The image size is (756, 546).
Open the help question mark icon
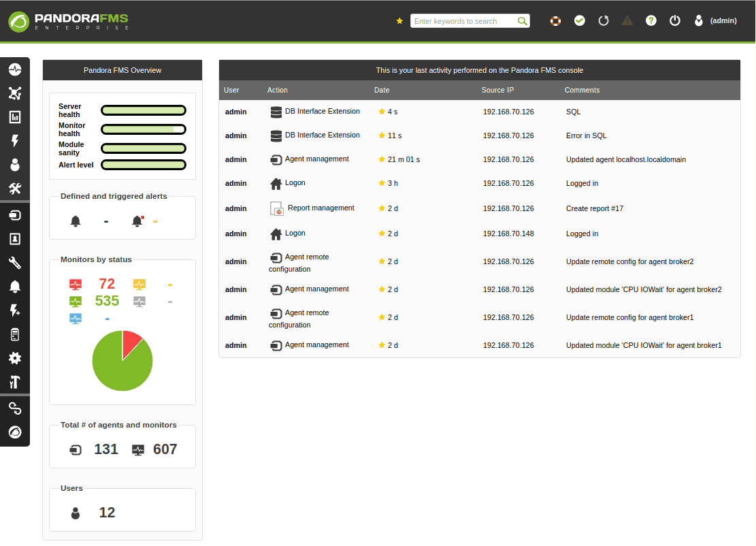pos(651,20)
